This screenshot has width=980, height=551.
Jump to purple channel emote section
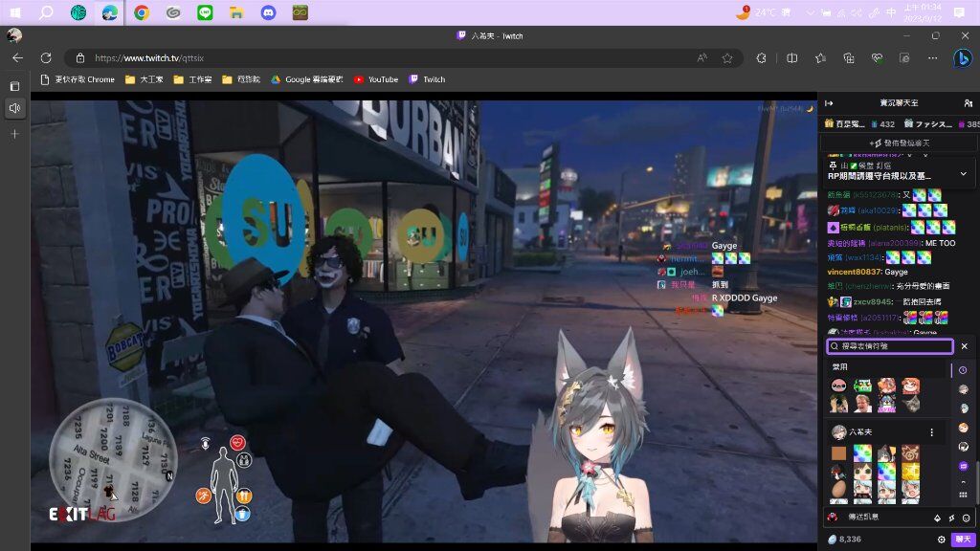pos(963,466)
